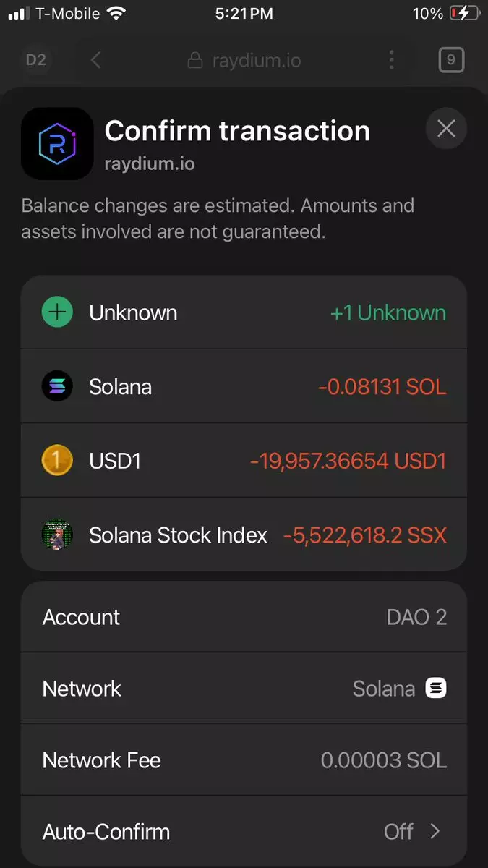Tap the Solana token icon
Screen dimensions: 488x868
57,386
